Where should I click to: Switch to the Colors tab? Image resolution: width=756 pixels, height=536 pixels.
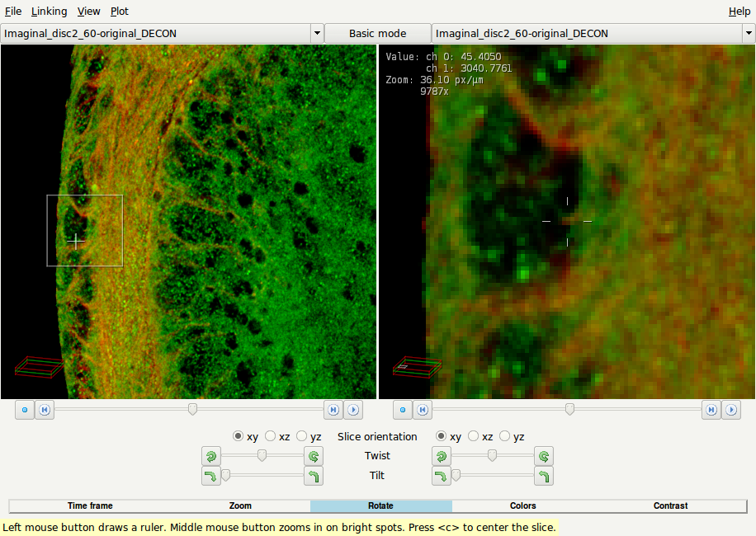click(x=522, y=505)
